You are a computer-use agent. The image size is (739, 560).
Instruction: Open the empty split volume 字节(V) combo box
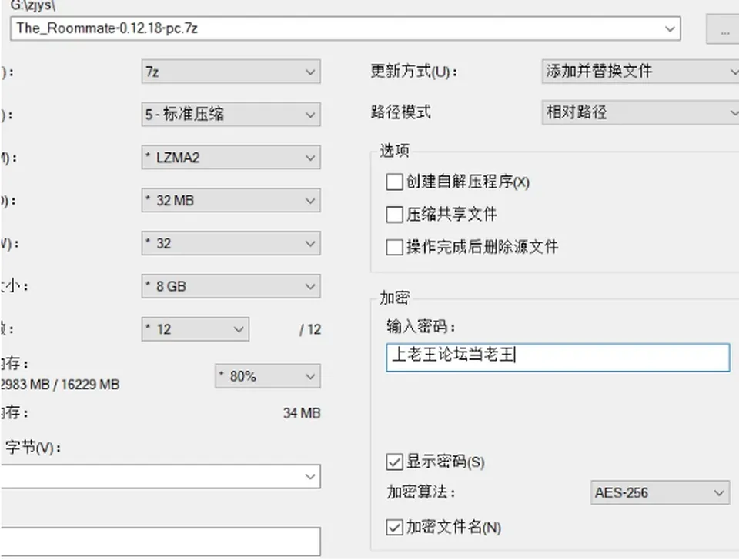pos(160,477)
